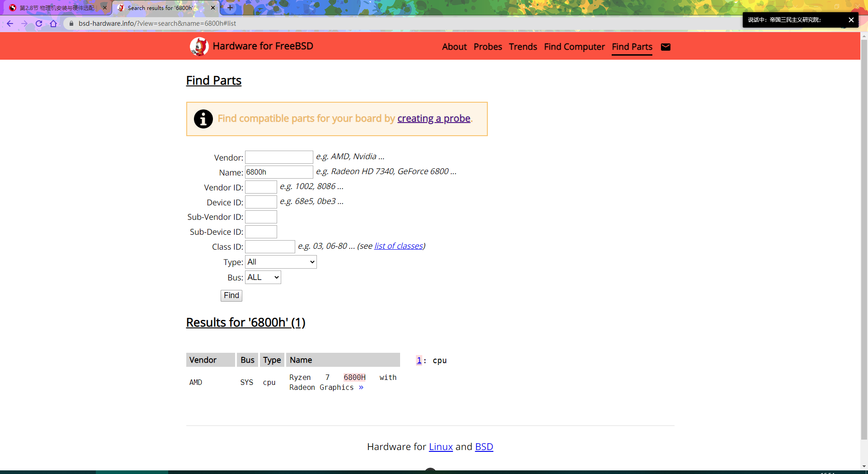Go to Find Computer page

[574, 47]
